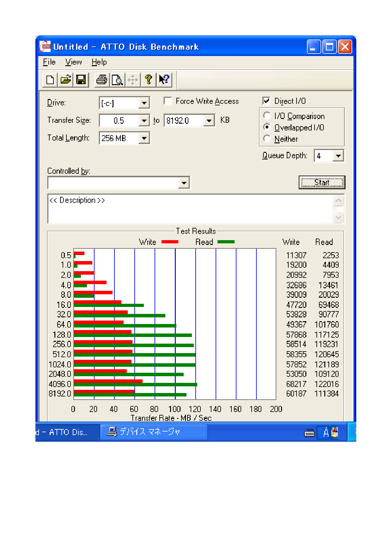This screenshot has height=555, width=392.
Task: Open the Help menu
Action: tap(99, 62)
